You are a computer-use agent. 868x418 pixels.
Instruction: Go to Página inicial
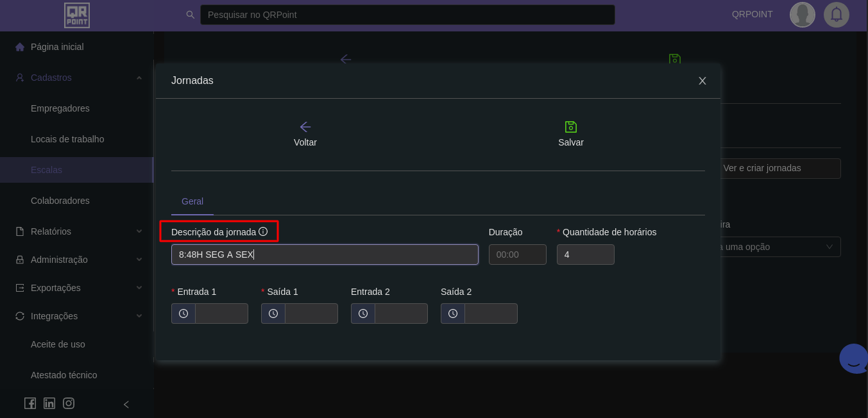57,47
